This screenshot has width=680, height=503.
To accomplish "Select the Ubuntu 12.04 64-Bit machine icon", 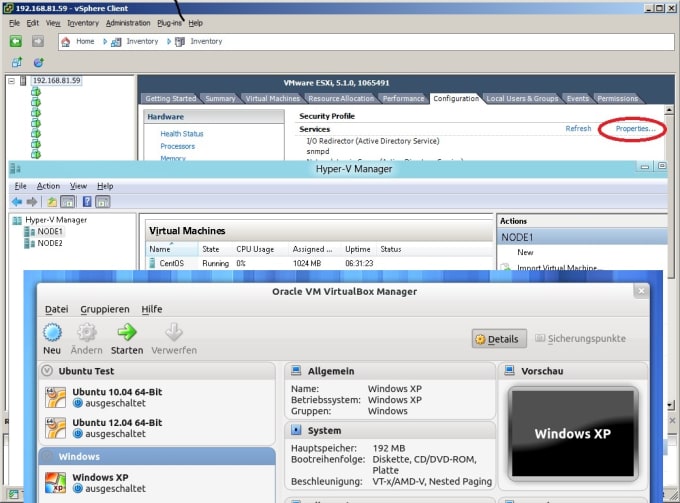I will tap(56, 428).
